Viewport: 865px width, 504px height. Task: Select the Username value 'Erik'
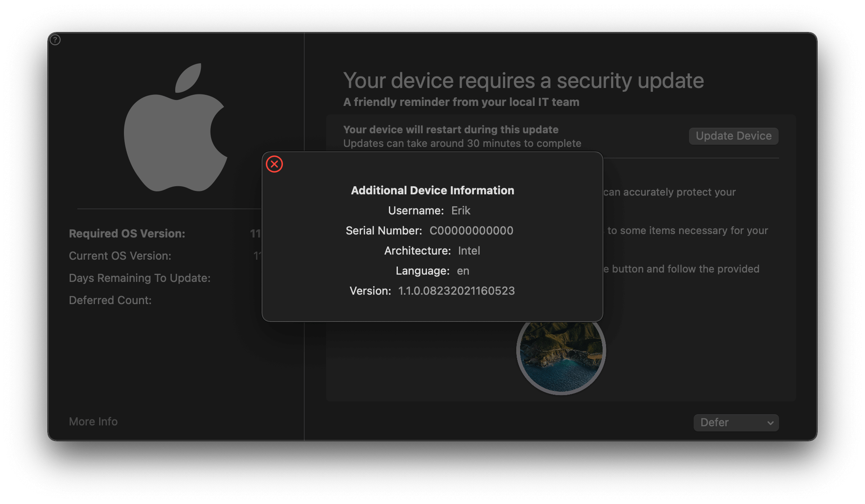tap(461, 211)
